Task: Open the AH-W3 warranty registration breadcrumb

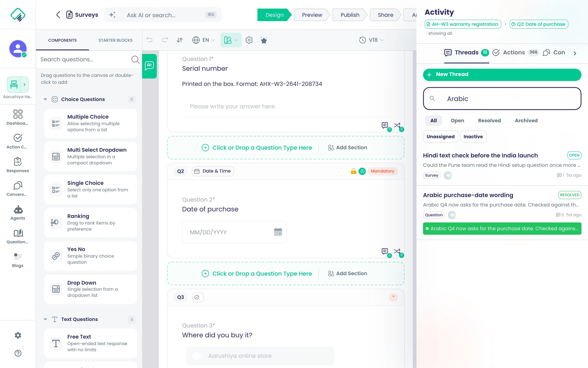Action: click(463, 24)
